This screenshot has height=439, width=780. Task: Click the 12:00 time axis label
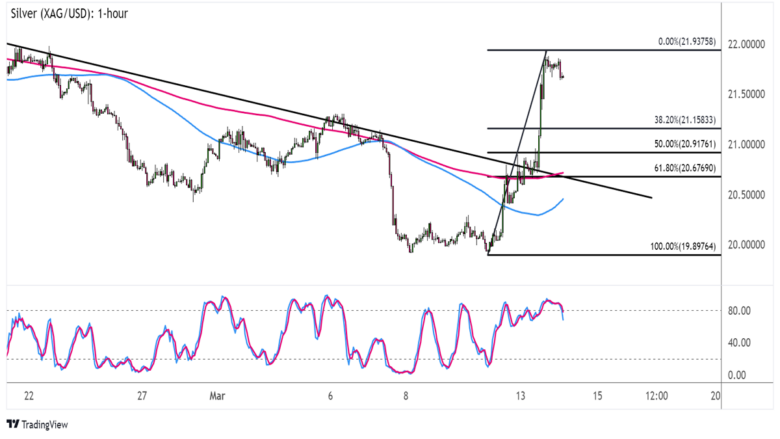654,396
